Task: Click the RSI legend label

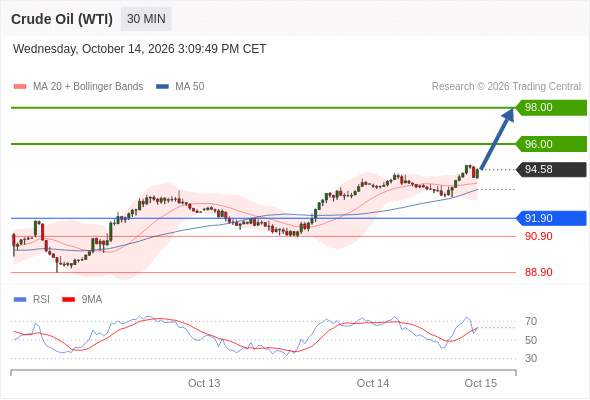Action: coord(41,300)
